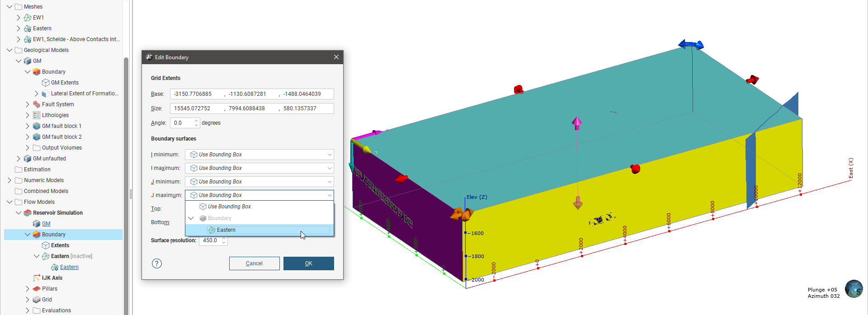The width and height of the screenshot is (868, 315).
Task: Click the IJK Axis icon
Action: [37, 278]
